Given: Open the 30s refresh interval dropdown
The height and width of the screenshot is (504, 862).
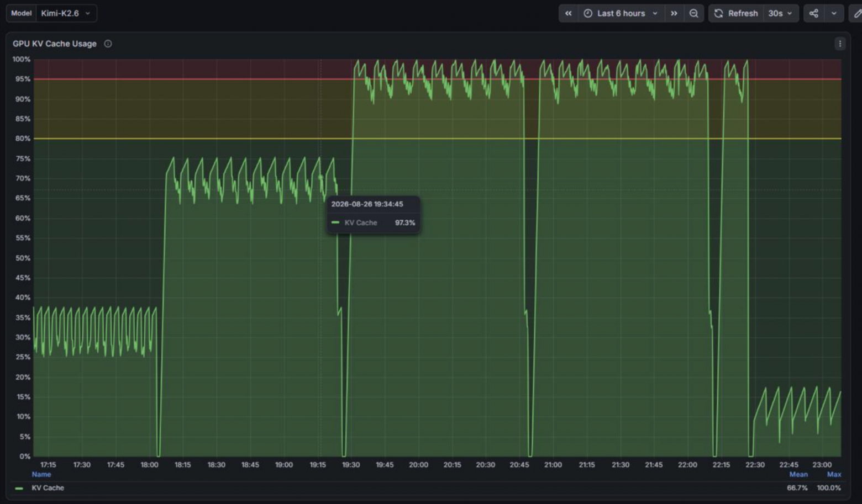Looking at the screenshot, I should 780,13.
